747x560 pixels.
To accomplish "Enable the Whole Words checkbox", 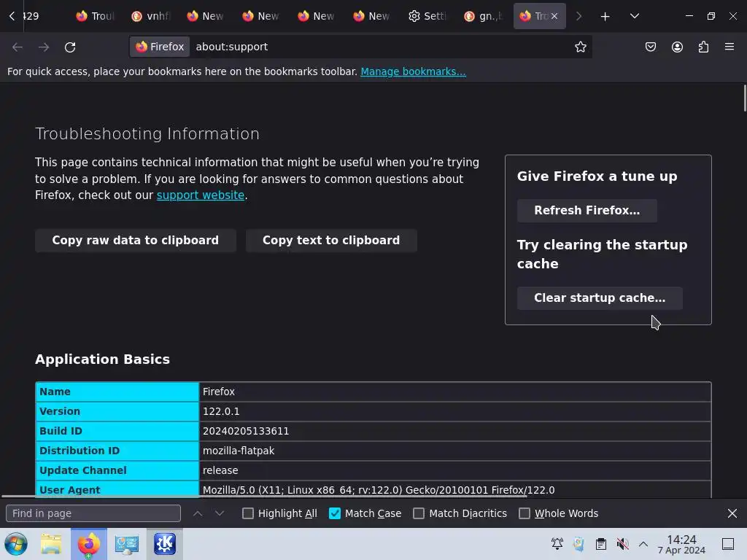I will click(524, 513).
